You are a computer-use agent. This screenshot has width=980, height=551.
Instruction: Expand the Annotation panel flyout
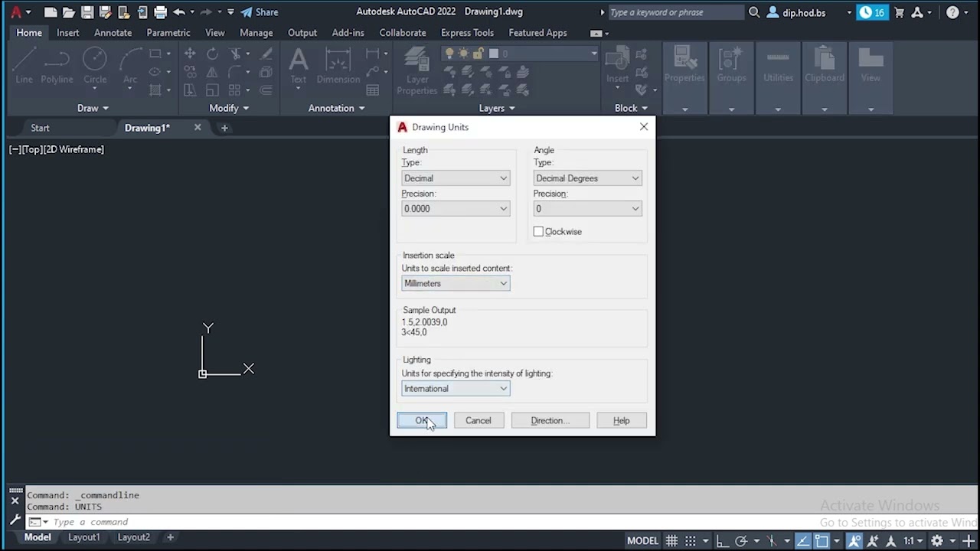(337, 108)
